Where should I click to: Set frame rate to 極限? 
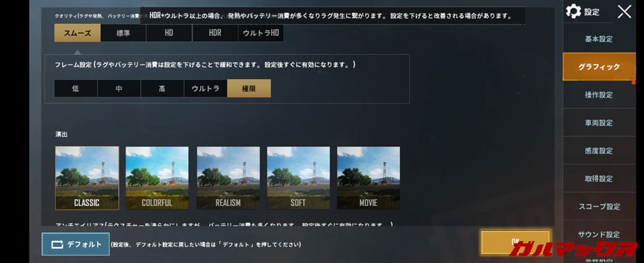(249, 88)
